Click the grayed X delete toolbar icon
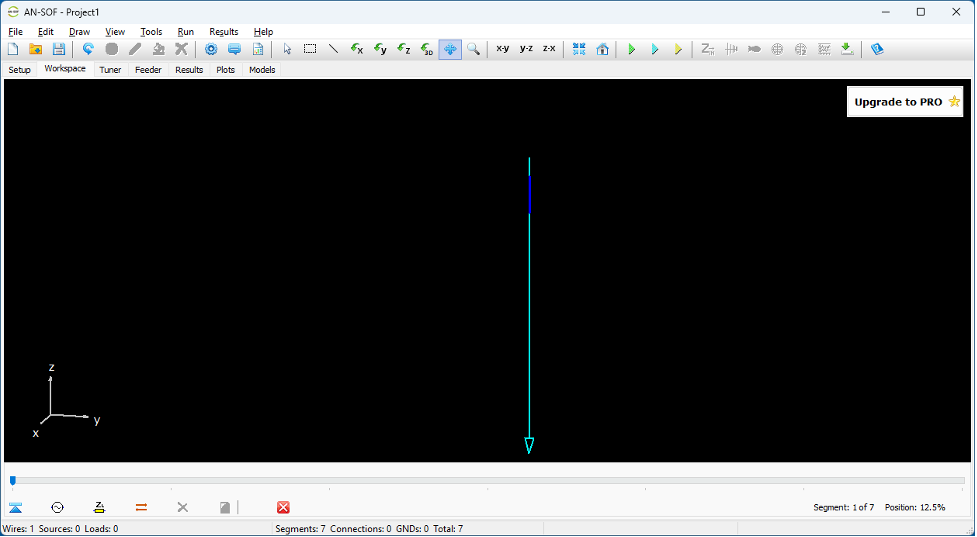 181,49
